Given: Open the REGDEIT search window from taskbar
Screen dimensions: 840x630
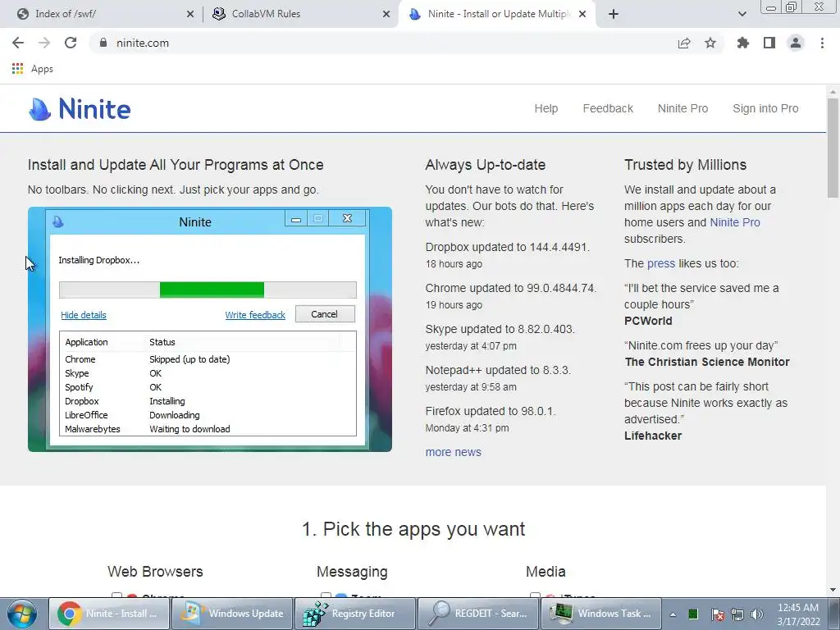Looking at the screenshot, I should (x=478, y=614).
